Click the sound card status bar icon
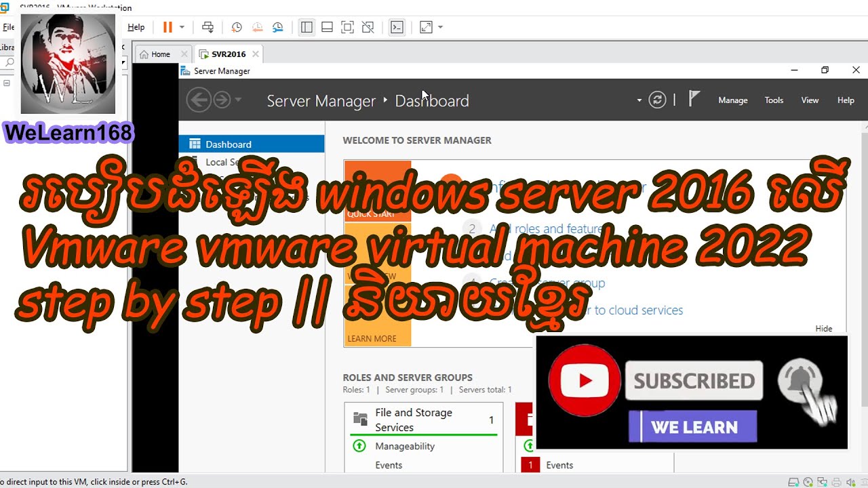The width and height of the screenshot is (868, 488). pyautogui.click(x=852, y=482)
